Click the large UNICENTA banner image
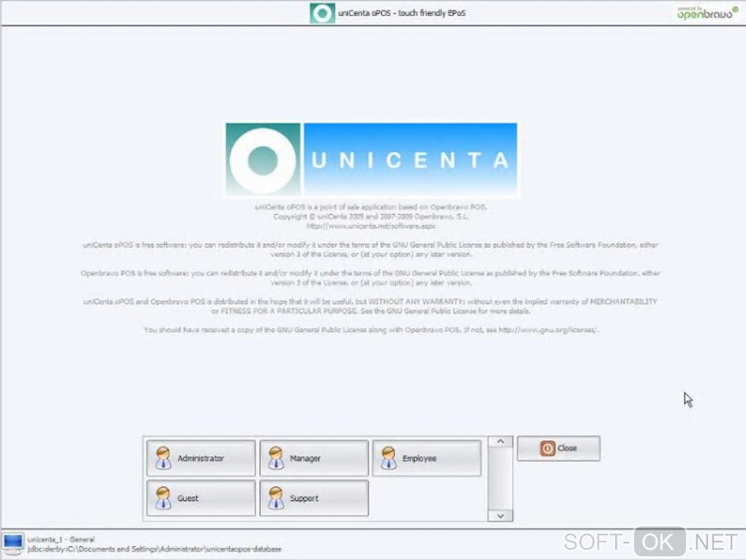Screen dimensions: 746x560 tap(372, 159)
